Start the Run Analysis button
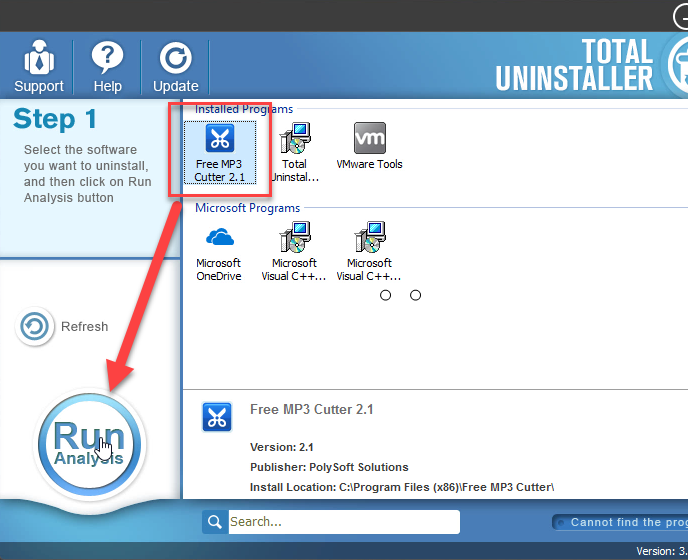Image resolution: width=688 pixels, height=560 pixels. point(90,444)
